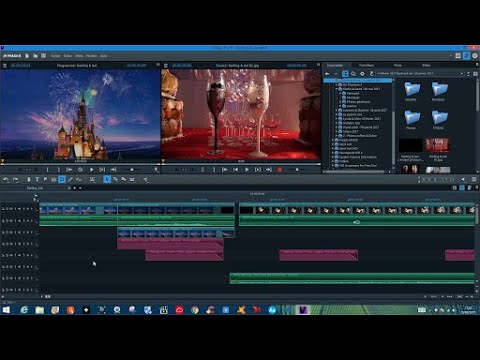Viewport: 480px width, 360px height.
Task: Adjust the source monitor jog slider
Action: click(297, 170)
